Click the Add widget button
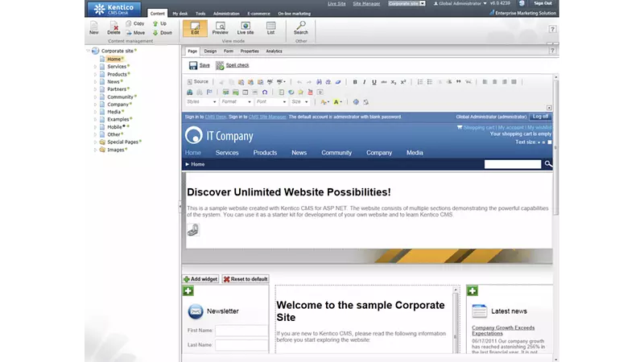Image resolution: width=644 pixels, height=362 pixels. point(200,279)
